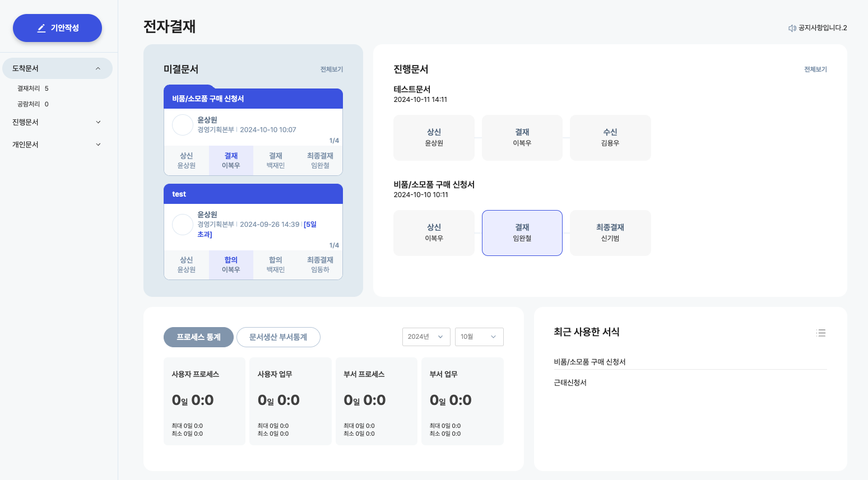
Task: Click the speaker icon beside the notice text
Action: [792, 28]
